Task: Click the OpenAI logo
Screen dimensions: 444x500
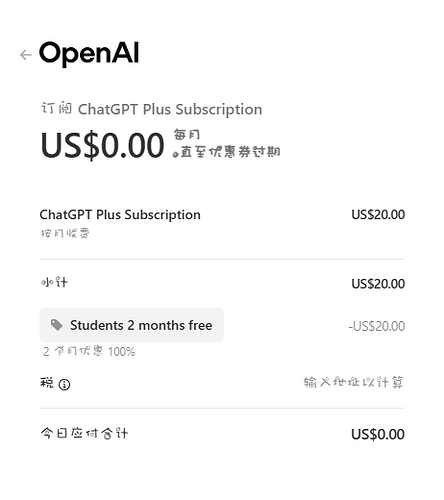Action: (89, 53)
